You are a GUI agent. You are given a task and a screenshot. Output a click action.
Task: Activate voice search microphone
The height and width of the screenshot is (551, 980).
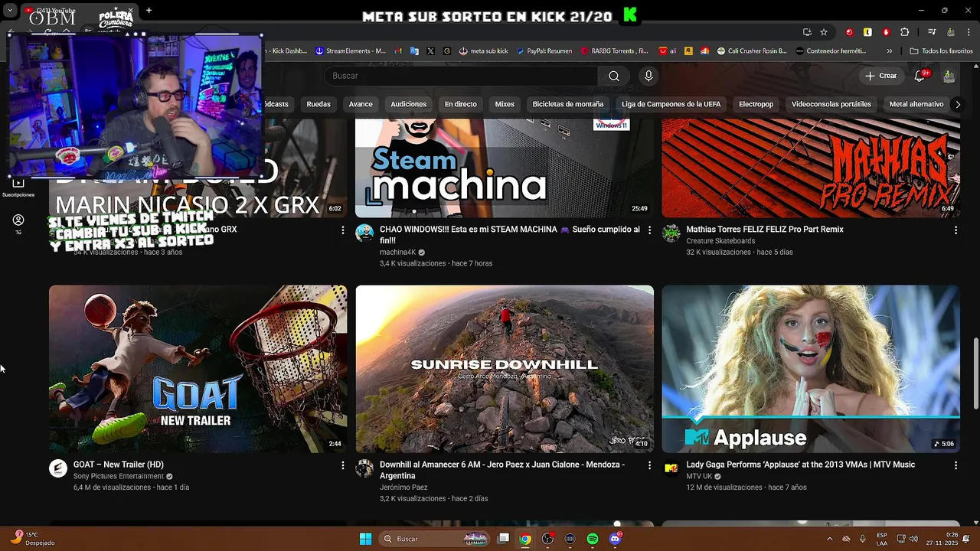(x=648, y=76)
